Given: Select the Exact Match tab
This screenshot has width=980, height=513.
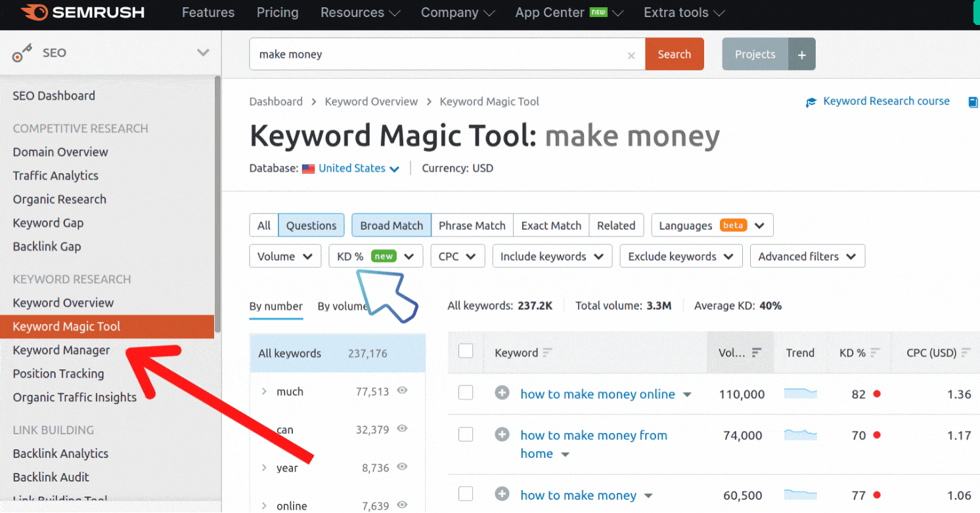Looking at the screenshot, I should click(551, 225).
